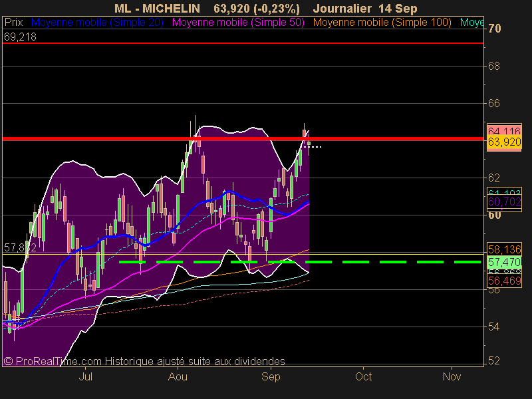Click the 69,218 resistance level label
Viewport: 532px width, 399px height.
click(20, 37)
